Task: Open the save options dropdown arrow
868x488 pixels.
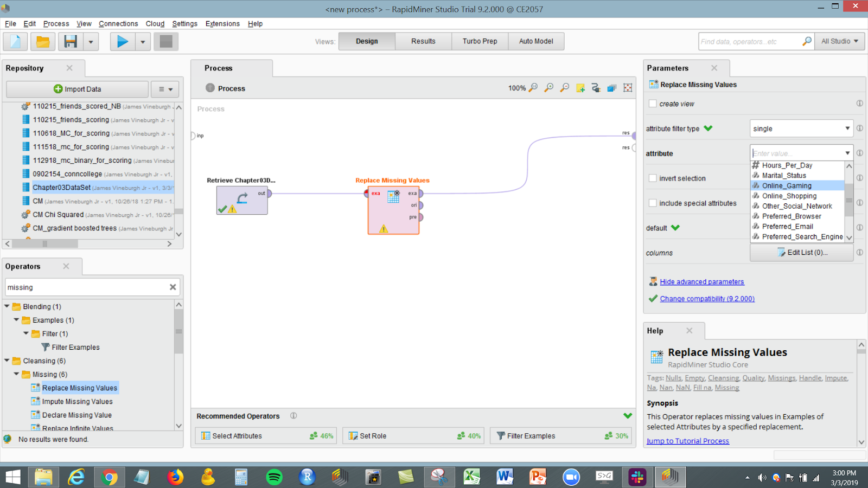Action: (91, 41)
